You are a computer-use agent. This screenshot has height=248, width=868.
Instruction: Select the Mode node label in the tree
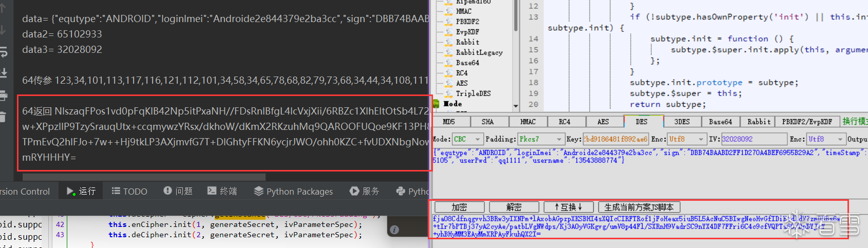click(x=452, y=104)
